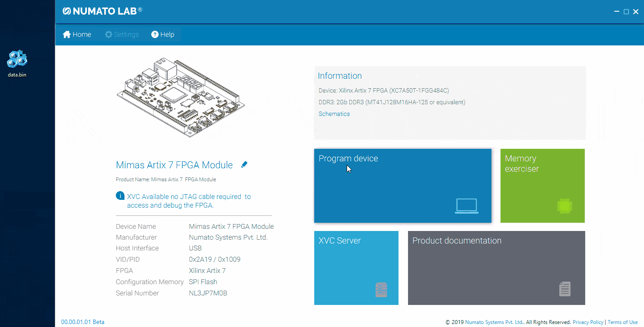
Task: Open the Help menu item
Action: point(163,35)
